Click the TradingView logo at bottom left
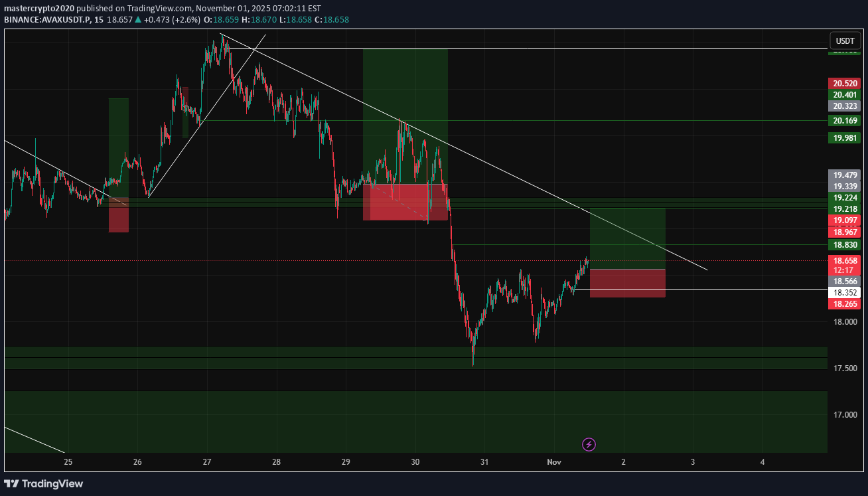The image size is (868, 496). pos(44,483)
